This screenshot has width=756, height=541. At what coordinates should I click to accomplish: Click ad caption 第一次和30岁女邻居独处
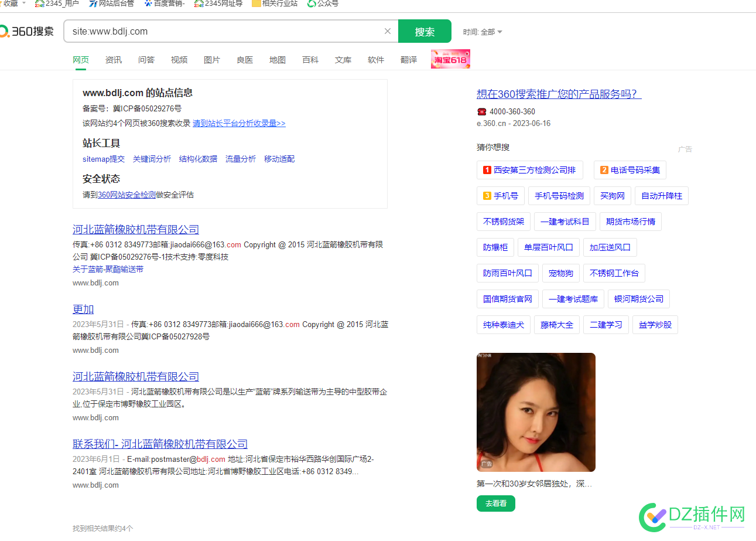coord(535,484)
